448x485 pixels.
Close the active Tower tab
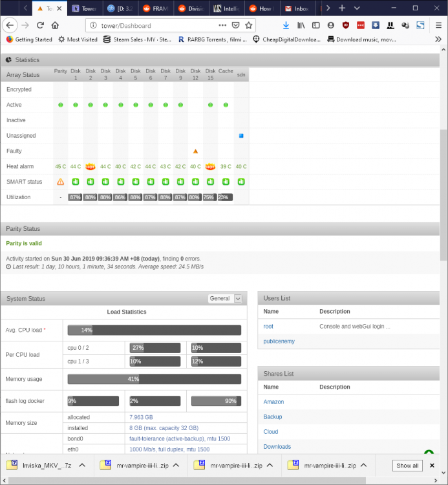point(59,8)
